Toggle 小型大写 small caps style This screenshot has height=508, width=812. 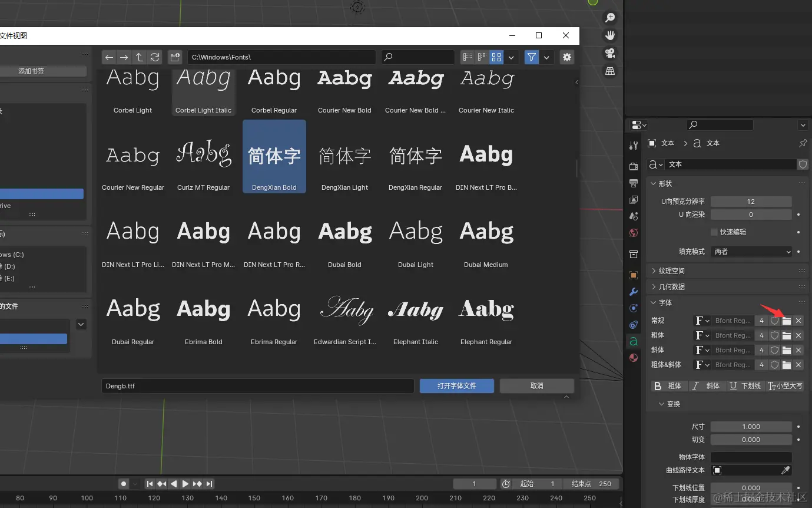pos(785,386)
